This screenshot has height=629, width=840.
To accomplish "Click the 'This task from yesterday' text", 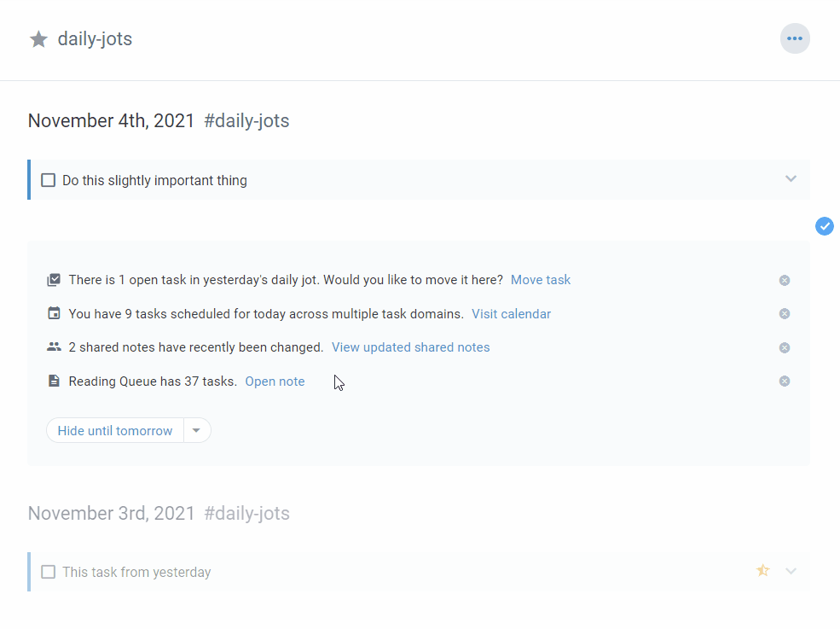I will [x=136, y=572].
